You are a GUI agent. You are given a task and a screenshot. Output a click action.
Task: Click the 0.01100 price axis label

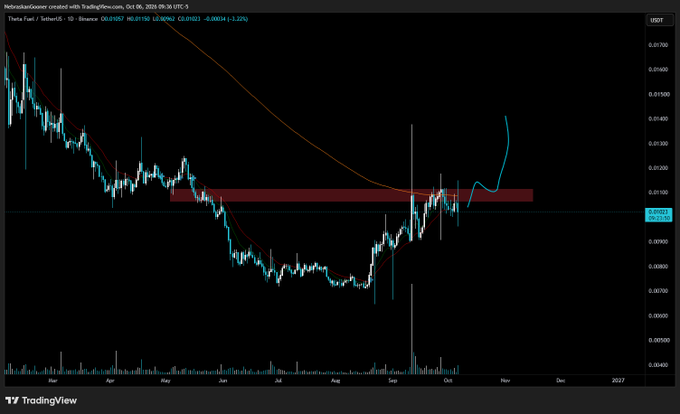pyautogui.click(x=658, y=192)
